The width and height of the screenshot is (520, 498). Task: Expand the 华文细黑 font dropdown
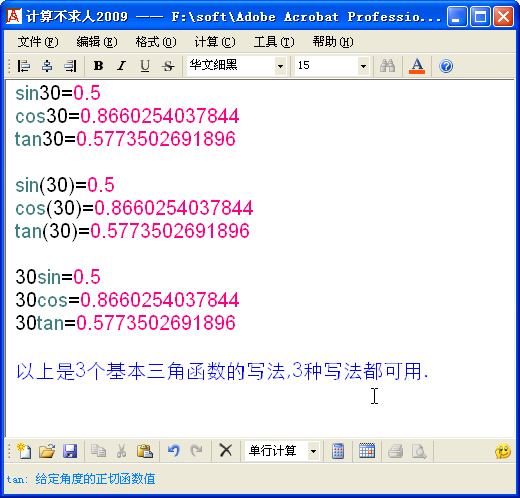(280, 66)
